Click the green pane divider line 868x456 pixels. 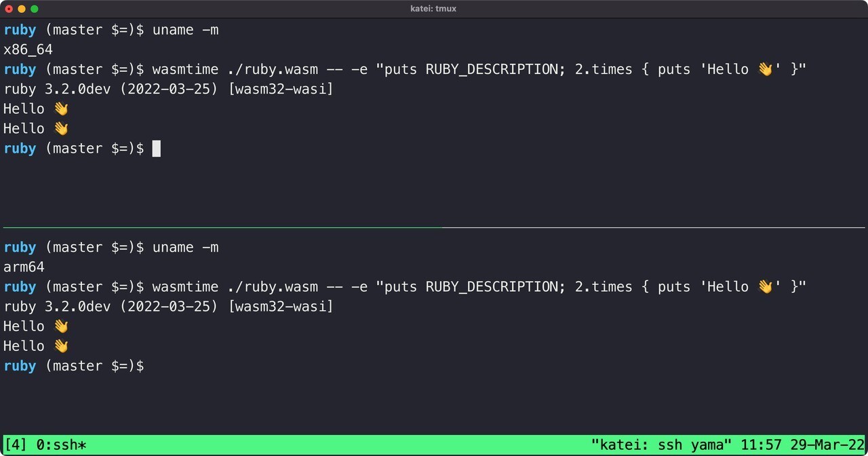coord(222,226)
